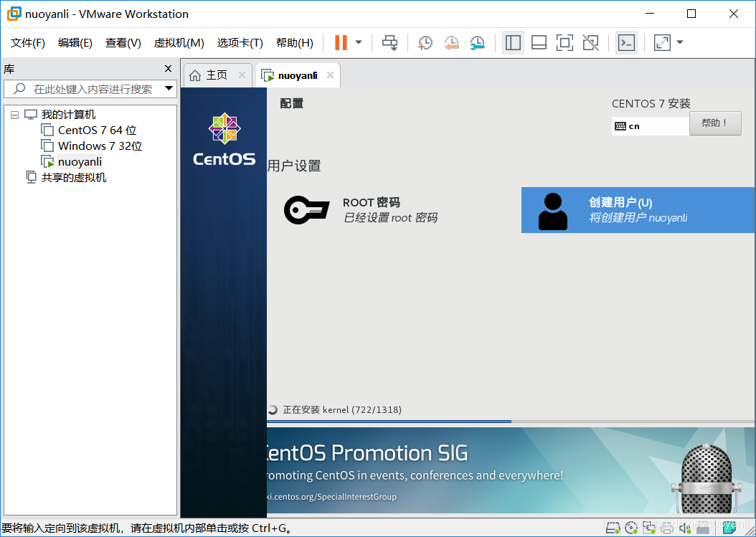Open the 文件(F) menu

[28, 43]
